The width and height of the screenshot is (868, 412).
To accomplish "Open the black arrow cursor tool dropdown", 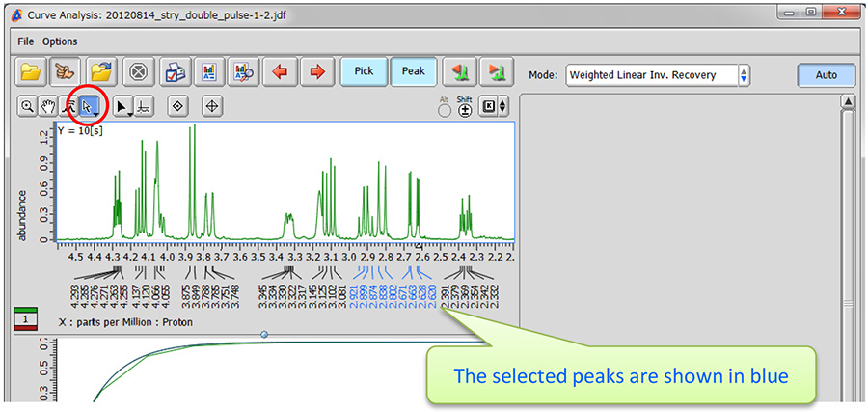I will tap(123, 106).
